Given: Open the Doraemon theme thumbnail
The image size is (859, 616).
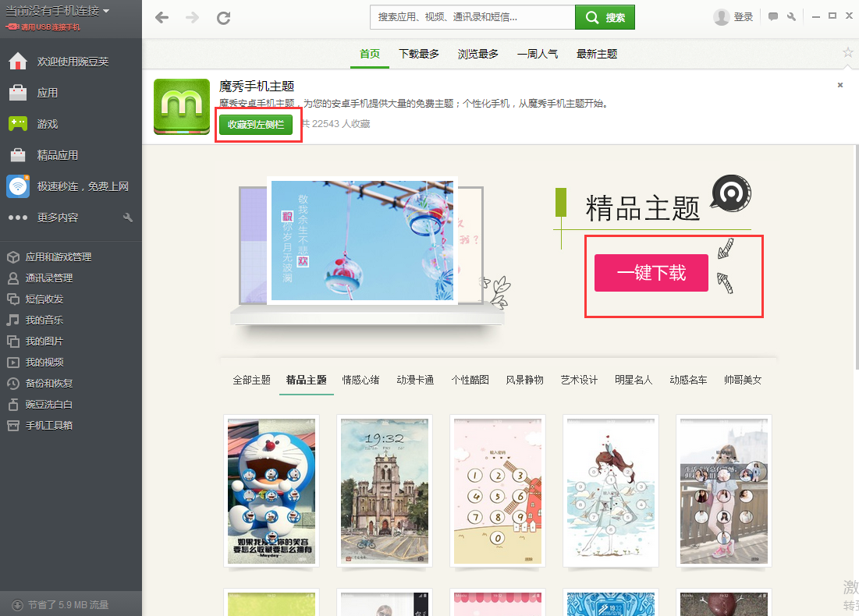Looking at the screenshot, I should tap(271, 490).
